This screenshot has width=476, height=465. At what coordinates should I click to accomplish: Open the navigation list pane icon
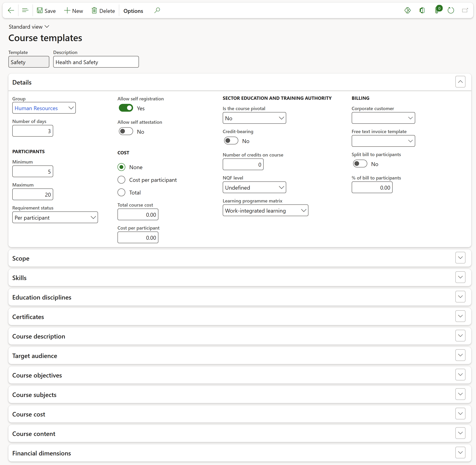point(25,11)
